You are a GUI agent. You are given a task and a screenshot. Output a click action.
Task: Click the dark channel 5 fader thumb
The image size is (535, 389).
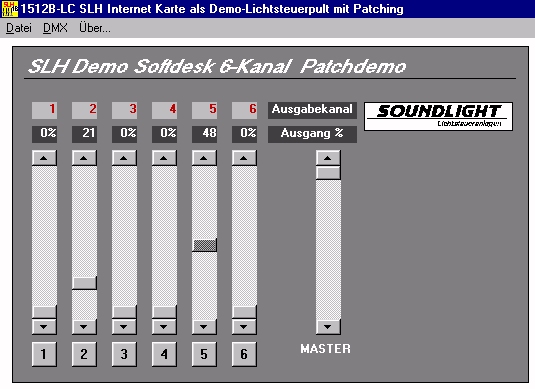pos(204,245)
